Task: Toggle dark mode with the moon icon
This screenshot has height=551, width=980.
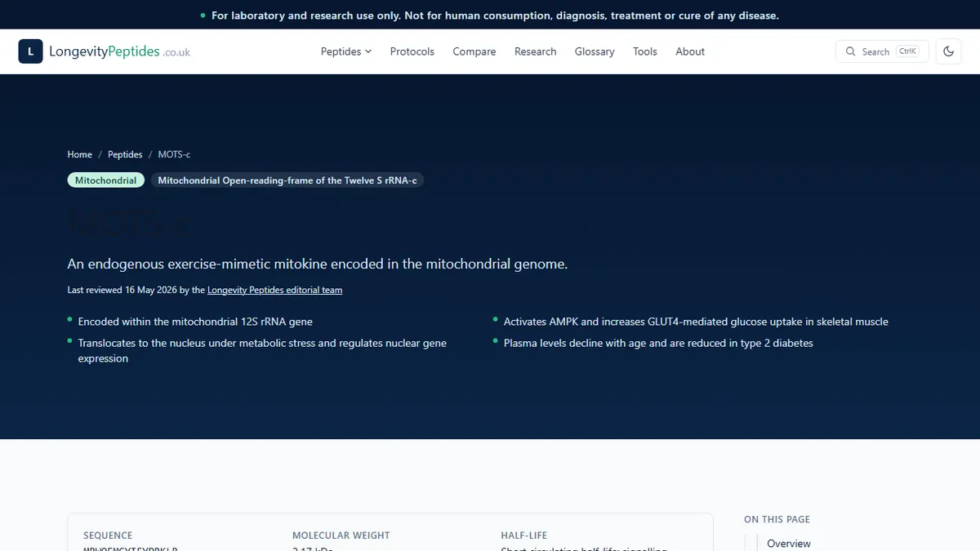Action: pyautogui.click(x=948, y=51)
